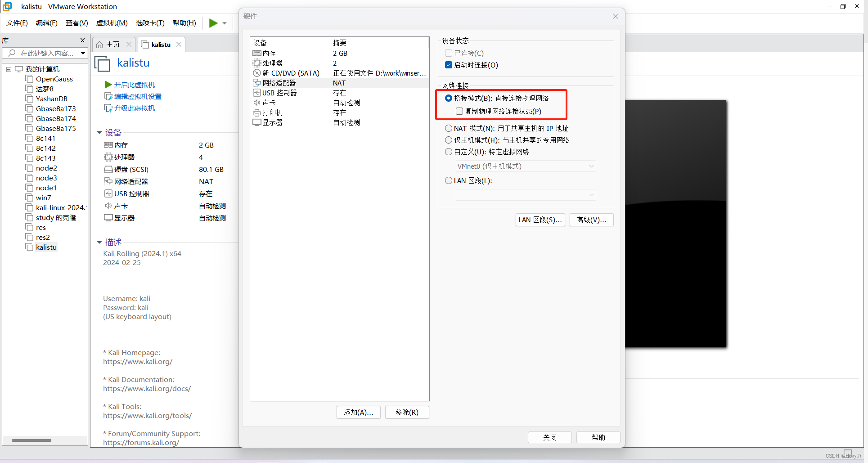Select the LAN 区段(L) radio button
The width and height of the screenshot is (868, 463).
449,180
